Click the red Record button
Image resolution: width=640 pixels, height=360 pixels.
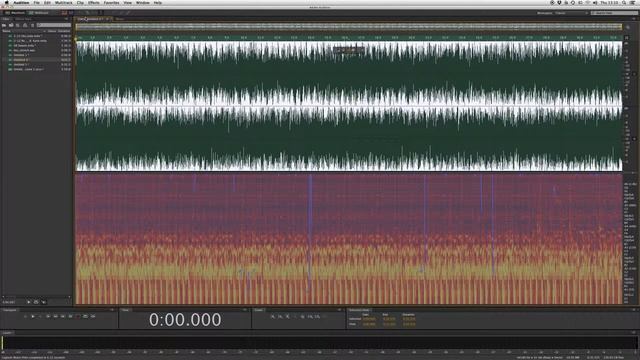pos(78,316)
